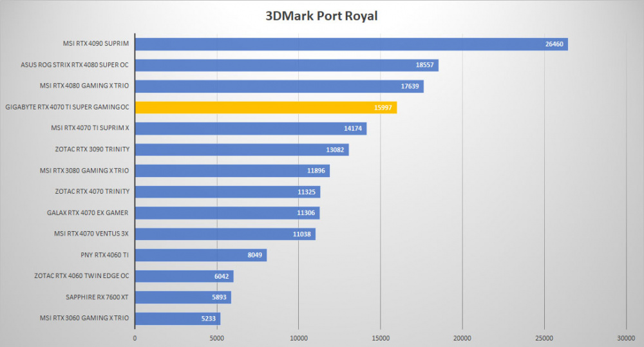Select the MSI RTX 4070 VENTUS 3X label
Screen dimensions: 644x347
click(91, 234)
